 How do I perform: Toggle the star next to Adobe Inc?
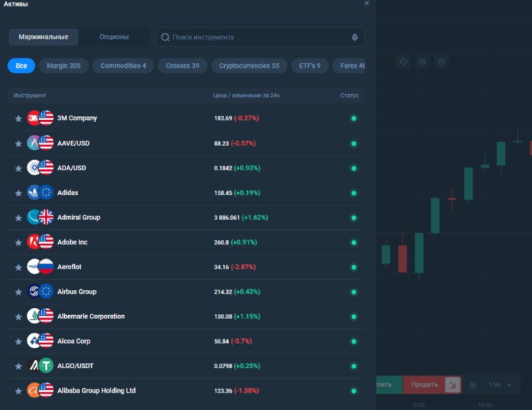[19, 242]
